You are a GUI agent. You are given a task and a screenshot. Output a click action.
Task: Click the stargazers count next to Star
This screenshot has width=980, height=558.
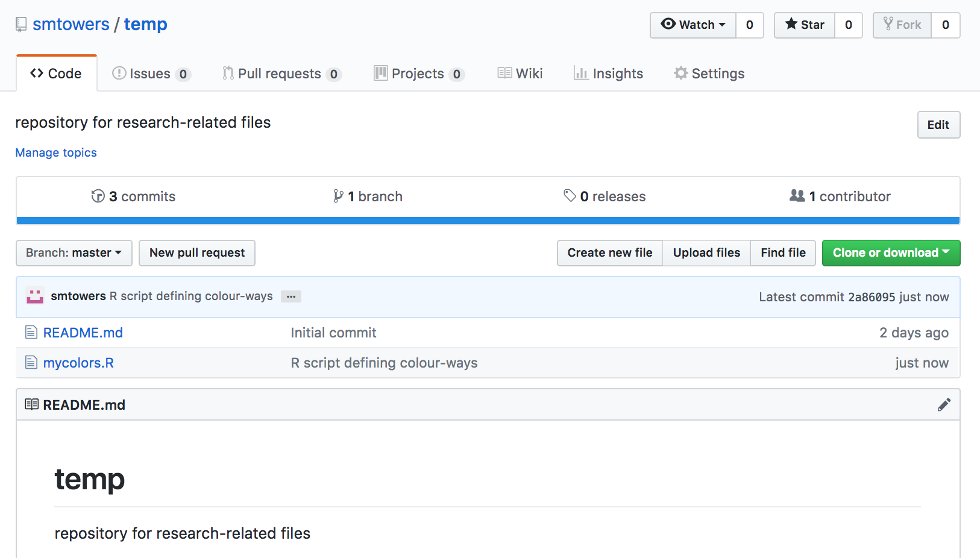[849, 25]
